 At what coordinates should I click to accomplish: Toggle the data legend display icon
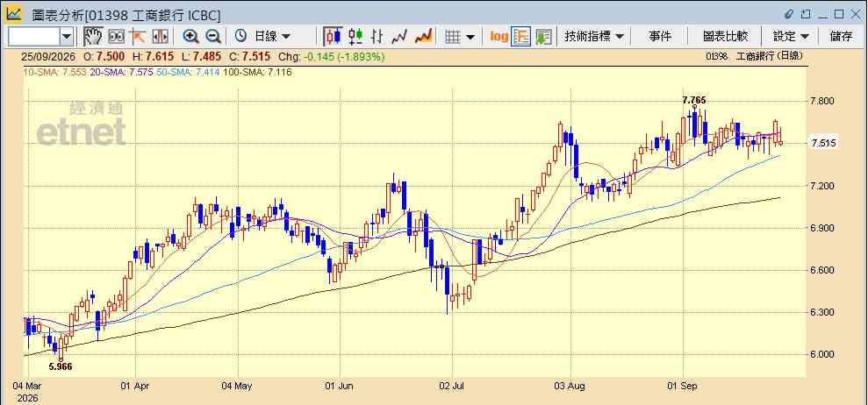pyautogui.click(x=521, y=37)
